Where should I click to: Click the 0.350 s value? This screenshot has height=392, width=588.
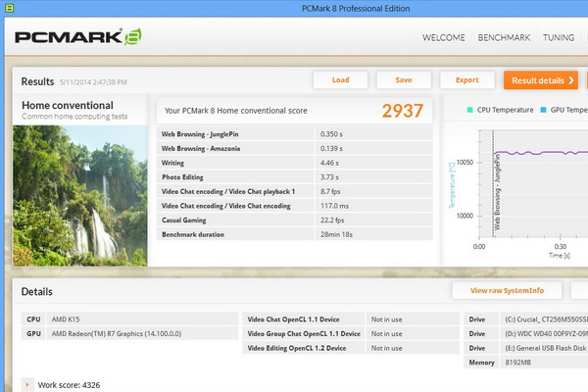click(x=331, y=134)
